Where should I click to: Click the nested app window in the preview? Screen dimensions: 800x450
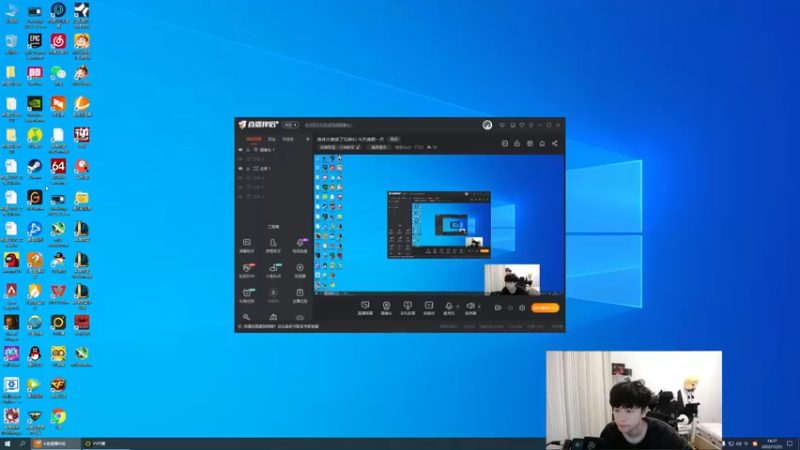pyautogui.click(x=439, y=225)
